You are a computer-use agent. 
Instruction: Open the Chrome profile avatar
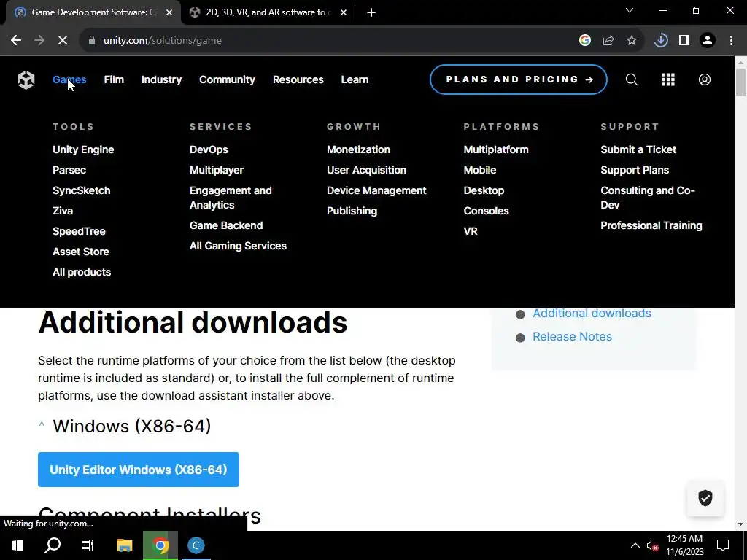(x=708, y=41)
